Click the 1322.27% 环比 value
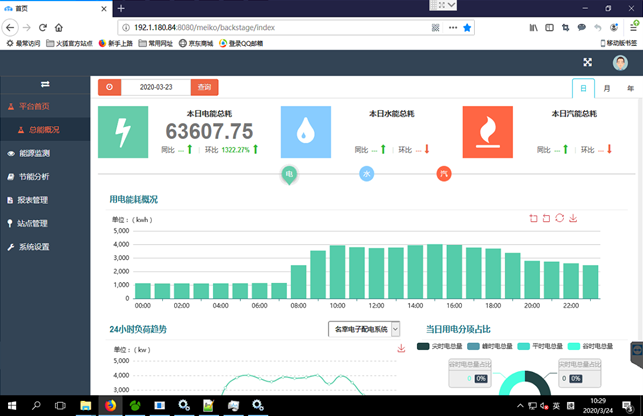Image resolution: width=643 pixels, height=416 pixels. 235,150
